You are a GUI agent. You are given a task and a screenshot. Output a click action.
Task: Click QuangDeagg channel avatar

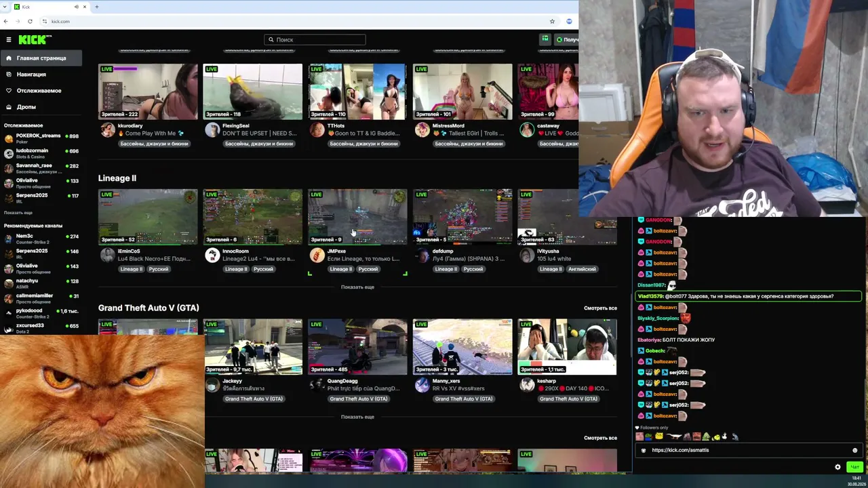click(317, 385)
